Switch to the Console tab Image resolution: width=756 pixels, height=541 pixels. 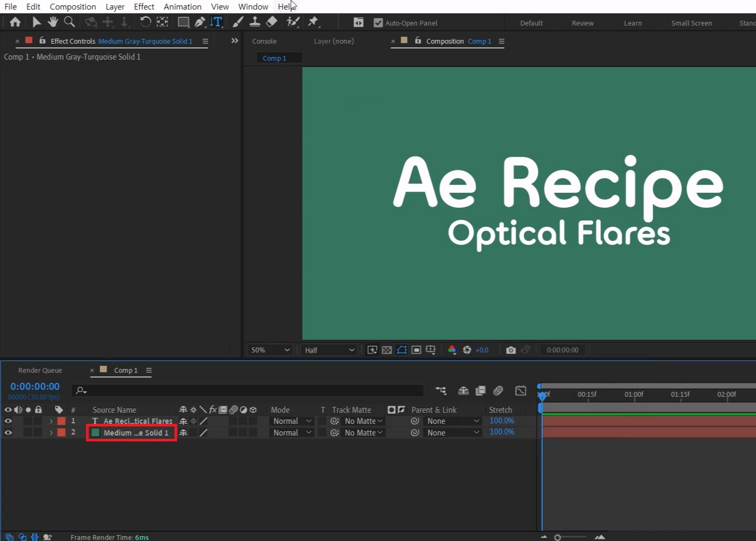(264, 41)
